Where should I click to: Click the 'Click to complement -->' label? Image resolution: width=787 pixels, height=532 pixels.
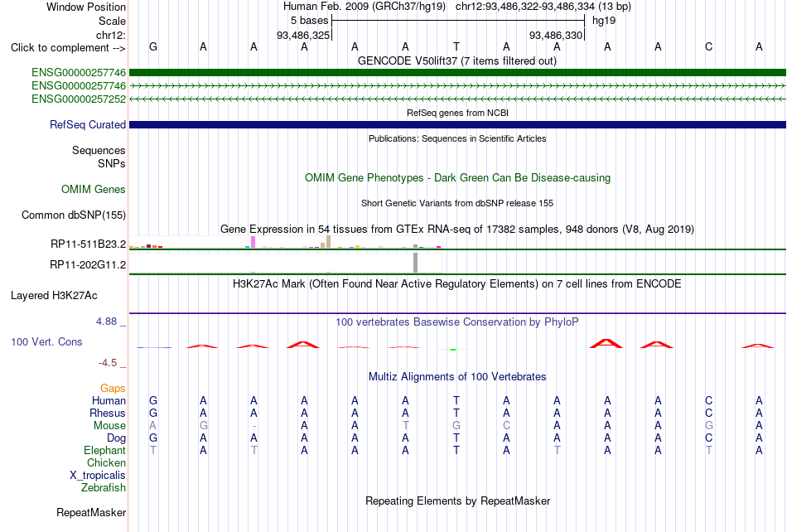click(x=68, y=48)
